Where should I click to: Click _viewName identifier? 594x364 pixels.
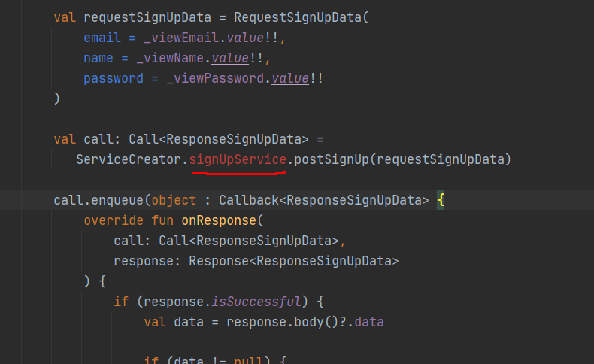tap(170, 59)
